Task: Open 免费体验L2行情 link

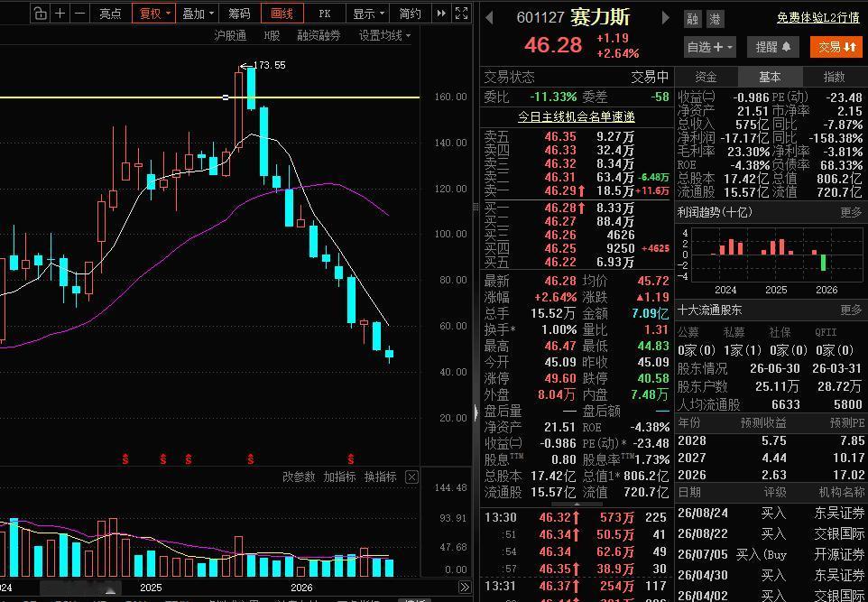Action: (817, 18)
